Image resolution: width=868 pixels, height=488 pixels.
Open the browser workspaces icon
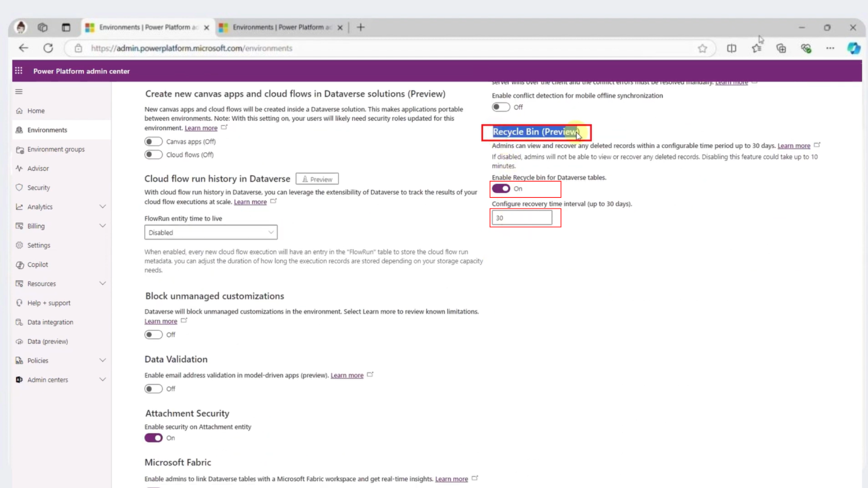pyautogui.click(x=42, y=28)
